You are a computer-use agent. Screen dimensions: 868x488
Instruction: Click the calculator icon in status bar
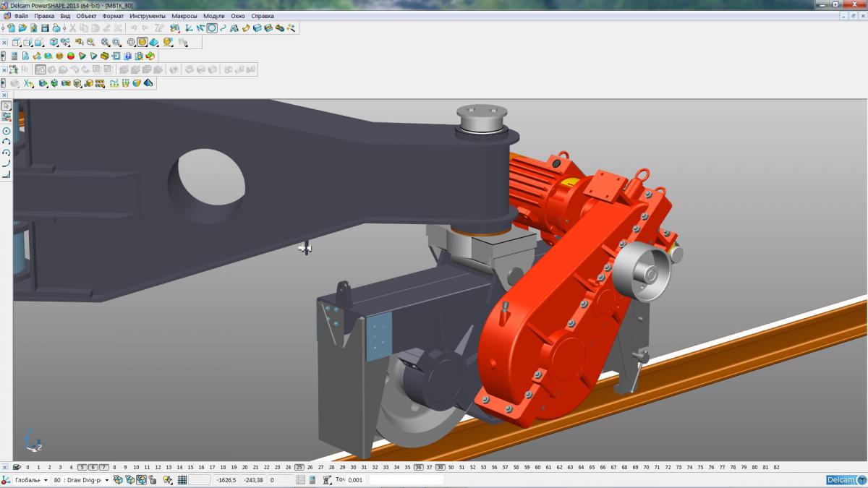pos(312,480)
